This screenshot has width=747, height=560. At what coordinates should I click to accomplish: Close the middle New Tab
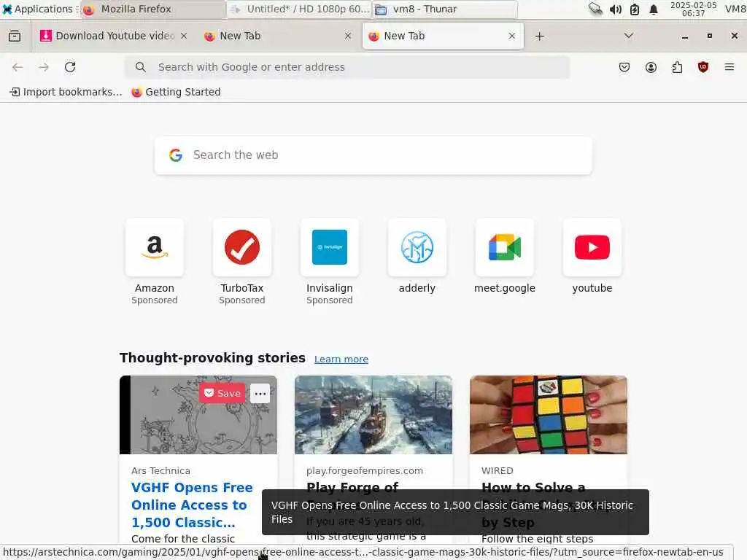click(x=348, y=36)
